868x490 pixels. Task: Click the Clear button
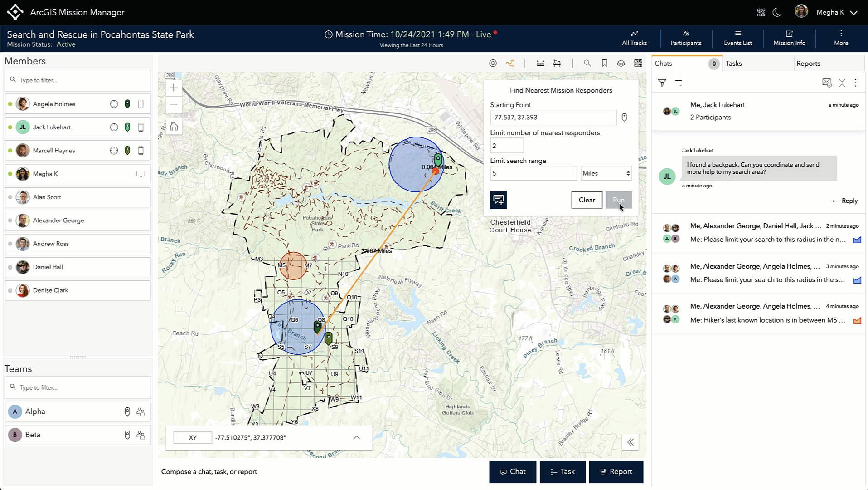[587, 200]
